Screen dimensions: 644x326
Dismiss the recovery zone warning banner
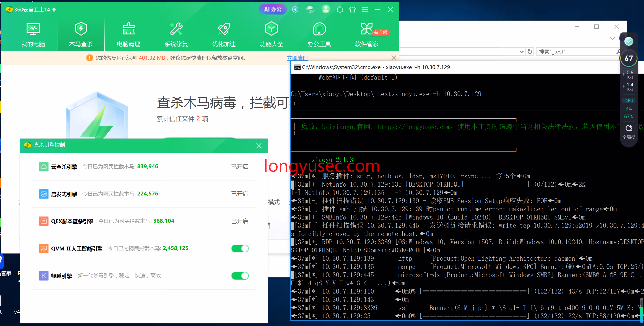click(x=394, y=58)
